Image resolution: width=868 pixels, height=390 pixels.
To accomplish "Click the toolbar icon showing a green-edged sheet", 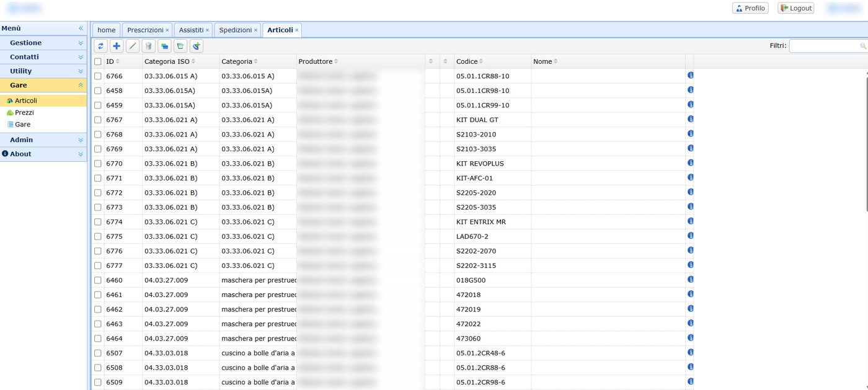I will 180,46.
